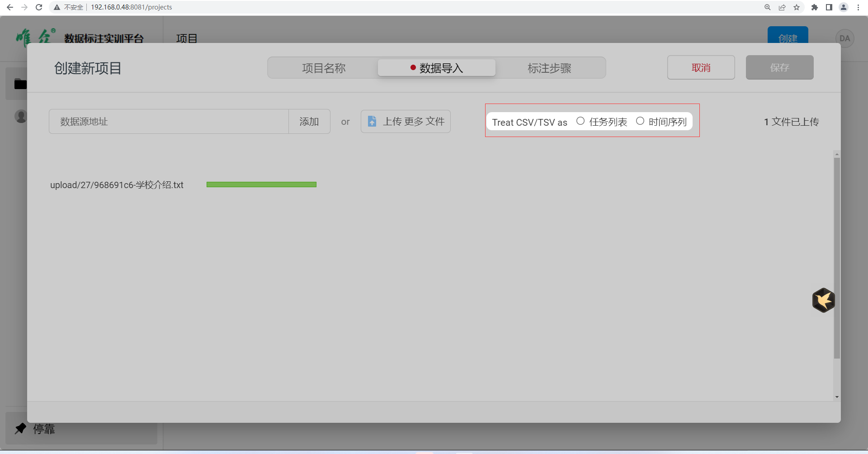Open the browser zoom magnifier icon
The height and width of the screenshot is (454, 868).
tap(768, 7)
